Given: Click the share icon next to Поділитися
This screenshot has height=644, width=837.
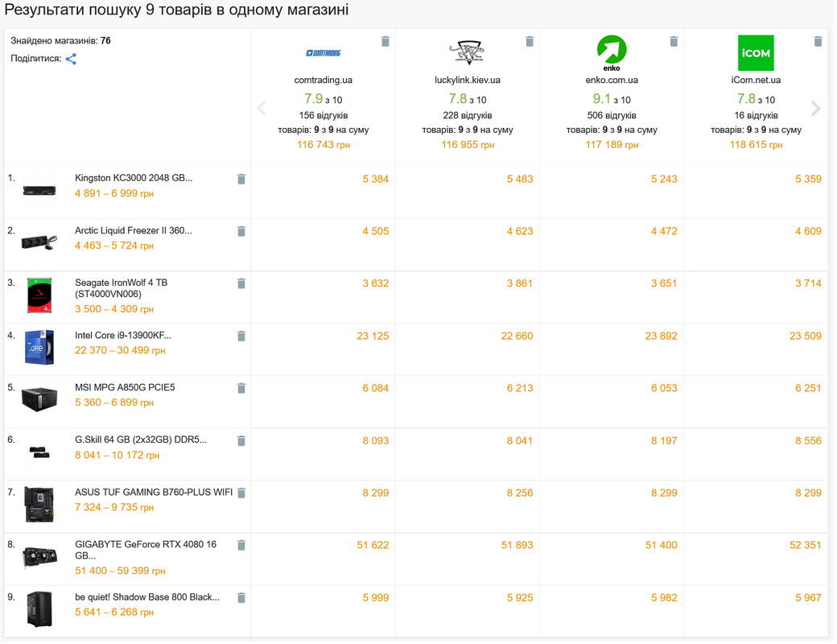Looking at the screenshot, I should (x=71, y=59).
